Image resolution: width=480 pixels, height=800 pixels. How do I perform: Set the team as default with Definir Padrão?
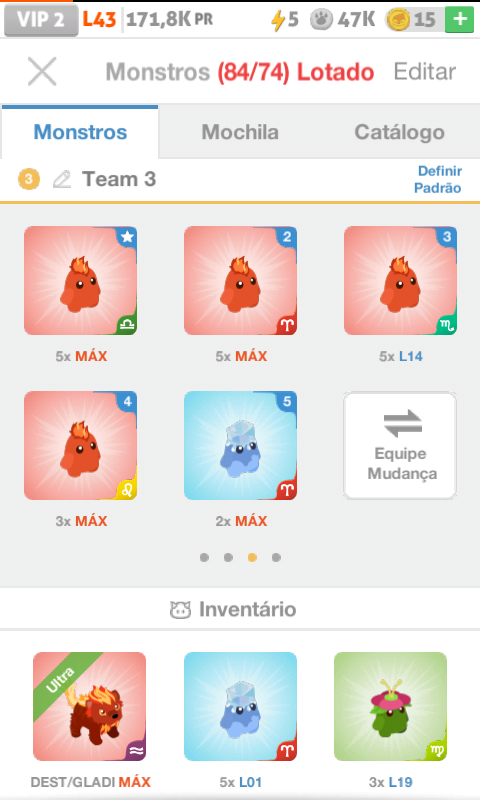(x=438, y=180)
